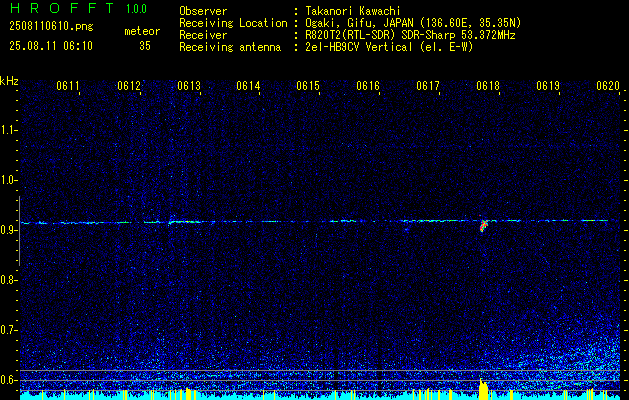Image resolution: width=629 pixels, height=400 pixels.
Task: Click the 0611 time marker
Action: (x=68, y=86)
